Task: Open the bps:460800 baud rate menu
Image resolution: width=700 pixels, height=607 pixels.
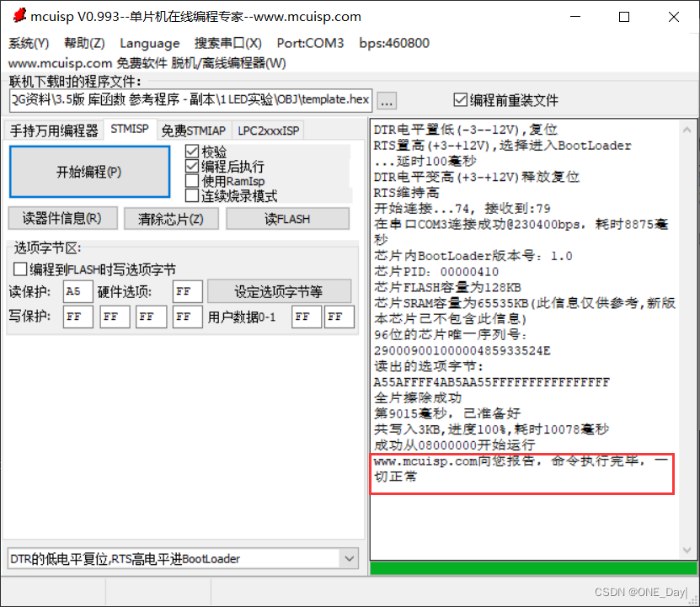Action: (x=394, y=43)
